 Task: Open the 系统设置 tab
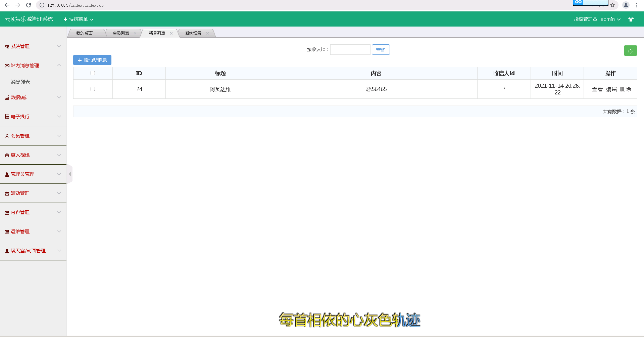[193, 33]
